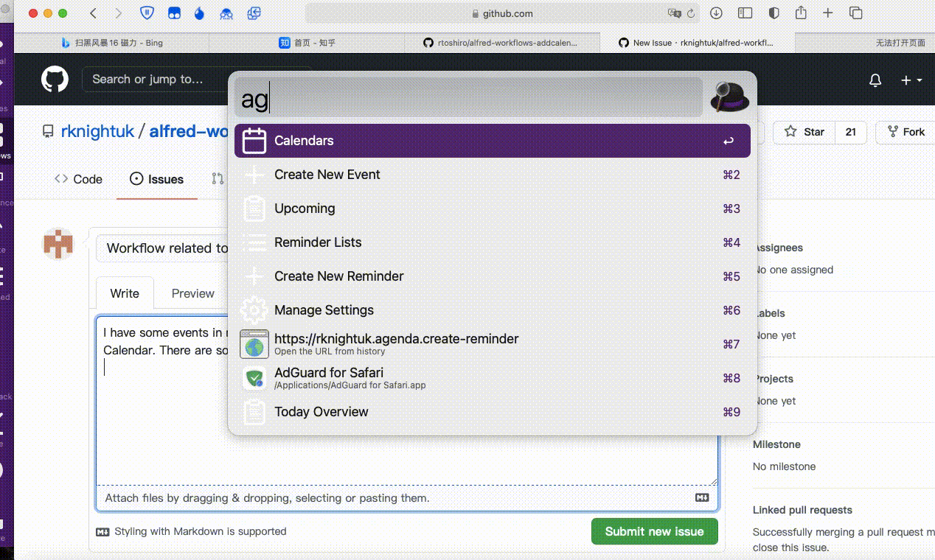Viewport: 935px width, 560px height.
Task: Fork the repository
Action: (x=906, y=132)
